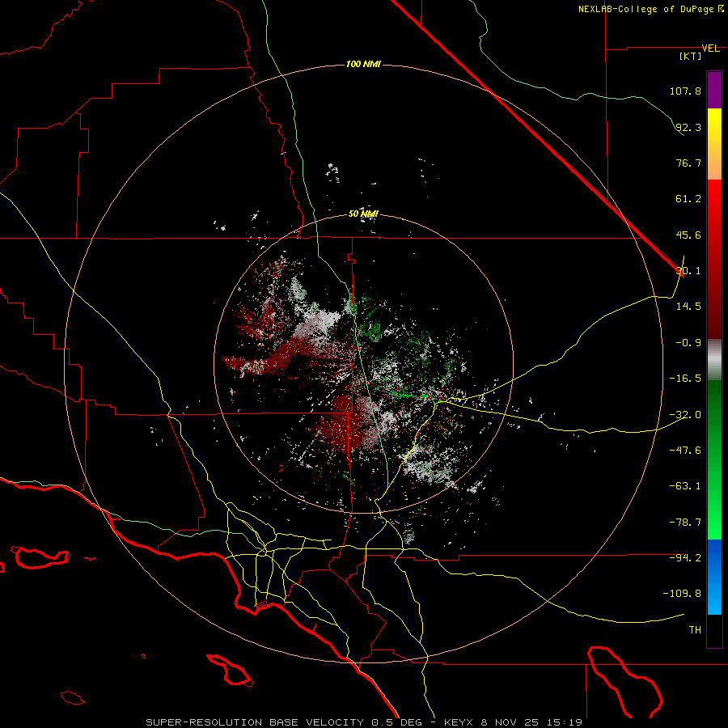Click the -94.2 legend value

685,557
